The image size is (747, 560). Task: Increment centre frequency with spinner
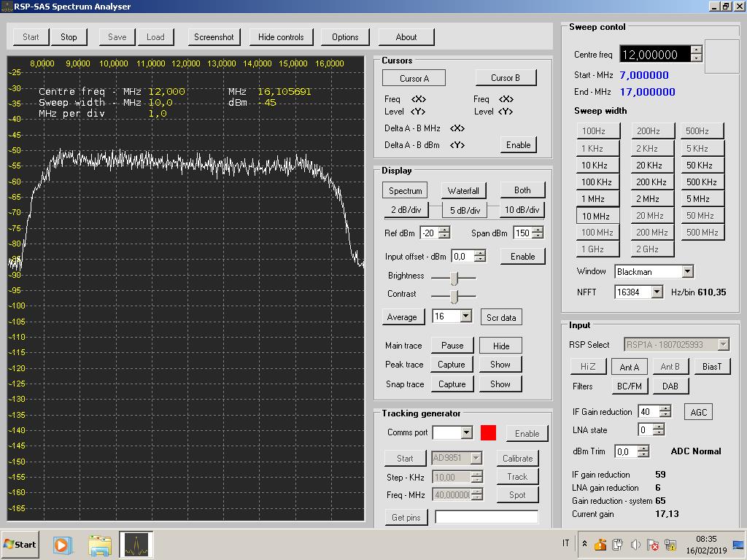coord(696,50)
